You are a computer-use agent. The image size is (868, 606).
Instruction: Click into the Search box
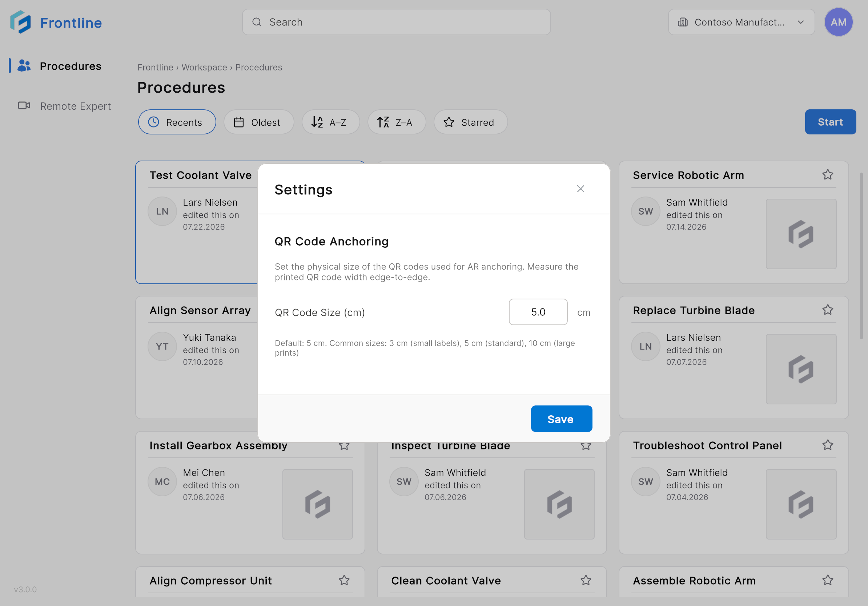[x=396, y=22]
